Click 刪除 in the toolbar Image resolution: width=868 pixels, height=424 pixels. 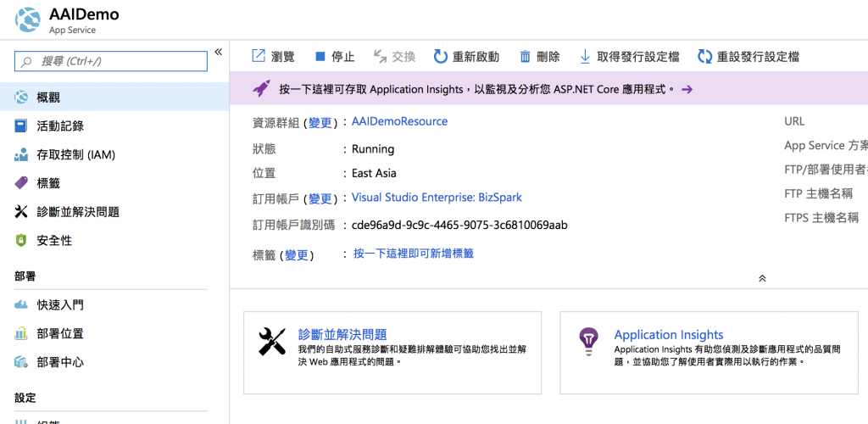click(540, 57)
